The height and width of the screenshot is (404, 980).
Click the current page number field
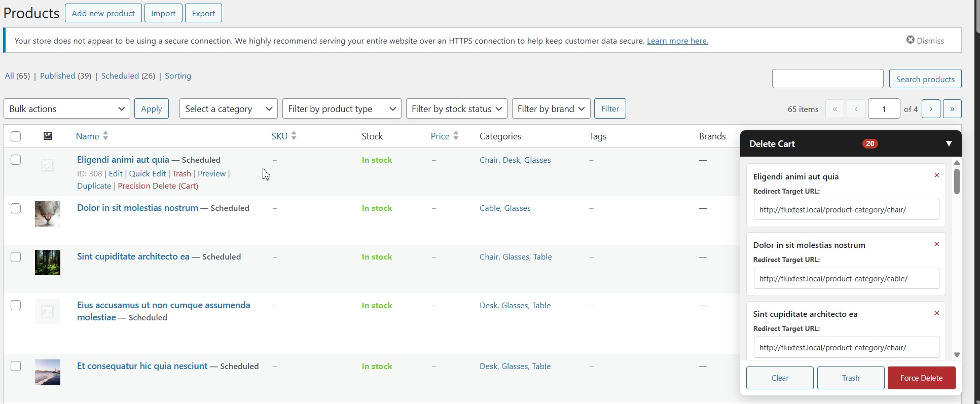[884, 108]
